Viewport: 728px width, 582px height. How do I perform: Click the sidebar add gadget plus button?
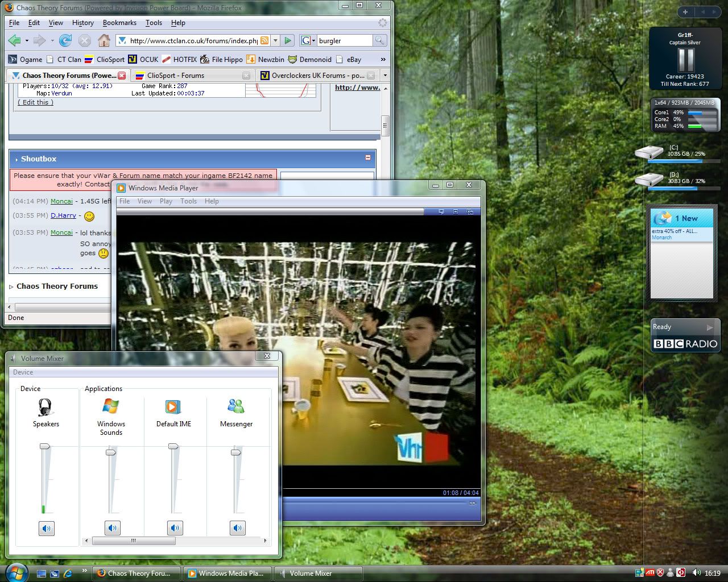click(x=685, y=12)
